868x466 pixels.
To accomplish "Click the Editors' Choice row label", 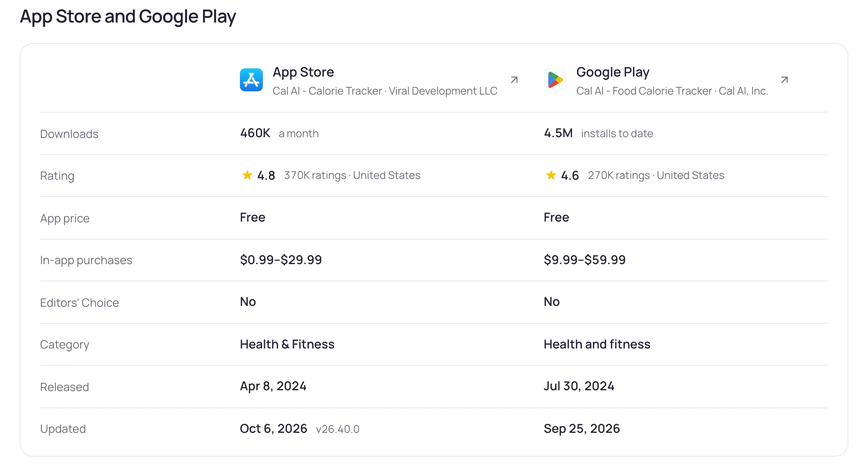I will 79,303.
